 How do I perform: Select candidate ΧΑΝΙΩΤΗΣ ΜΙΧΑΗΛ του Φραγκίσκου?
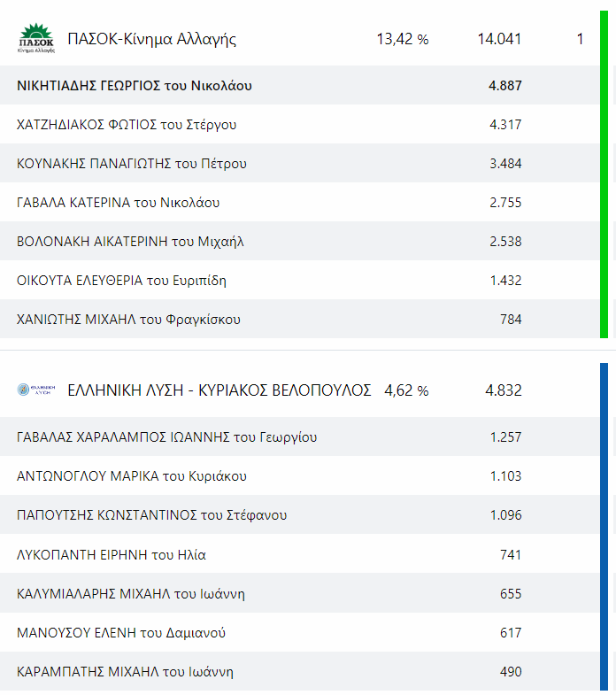tap(128, 320)
